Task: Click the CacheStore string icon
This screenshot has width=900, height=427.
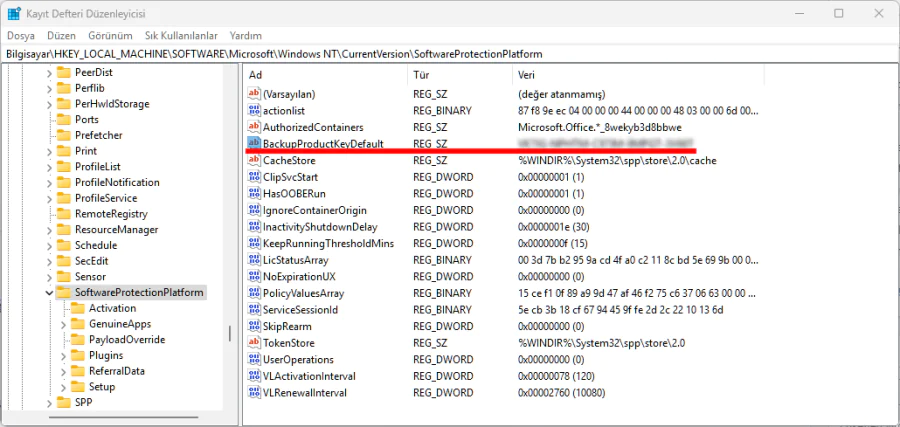Action: point(254,160)
